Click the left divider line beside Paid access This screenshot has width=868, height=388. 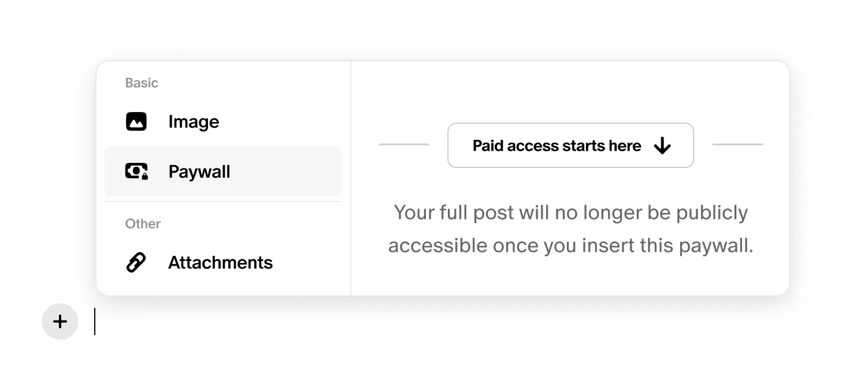404,144
